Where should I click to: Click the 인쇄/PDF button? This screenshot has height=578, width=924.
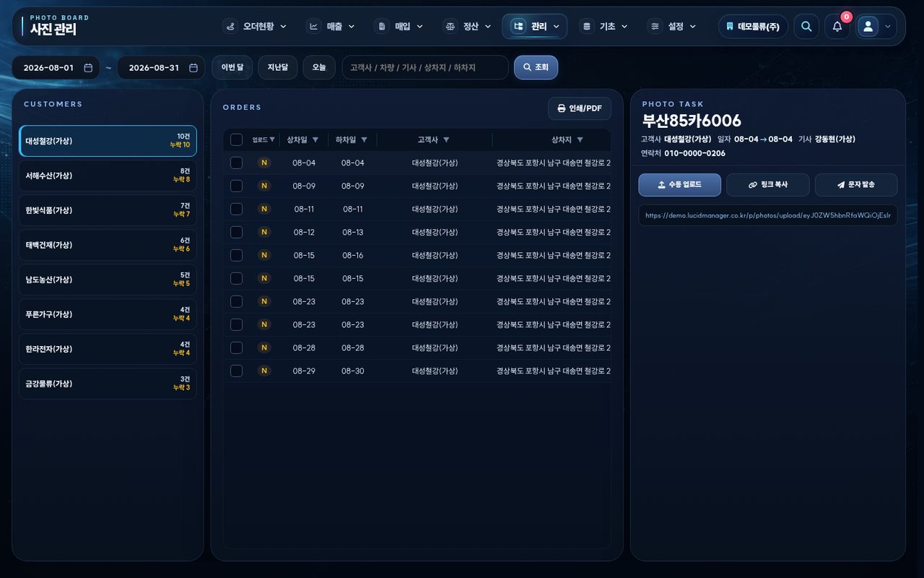point(580,108)
